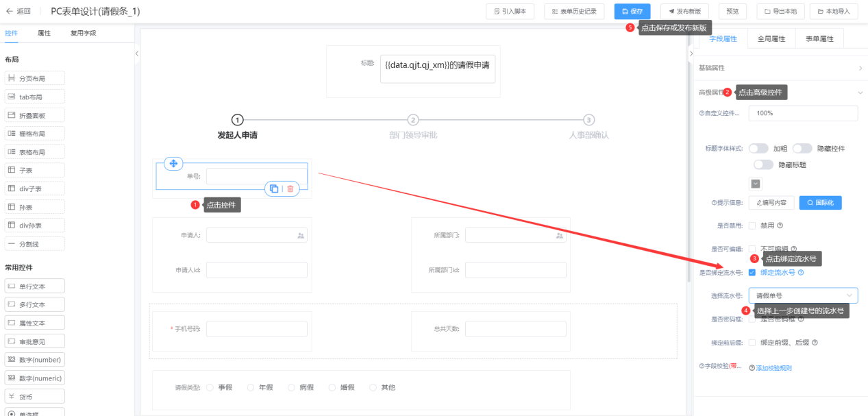This screenshot has width=868, height=416.
Task: Click the 手机号码 input field
Action: [x=256, y=329]
